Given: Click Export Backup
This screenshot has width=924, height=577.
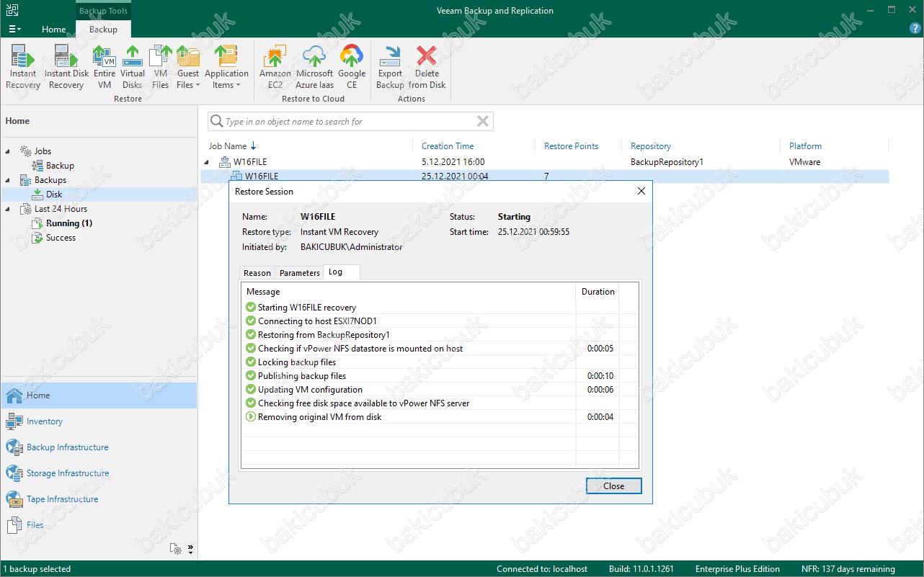Looking at the screenshot, I should click(x=390, y=67).
